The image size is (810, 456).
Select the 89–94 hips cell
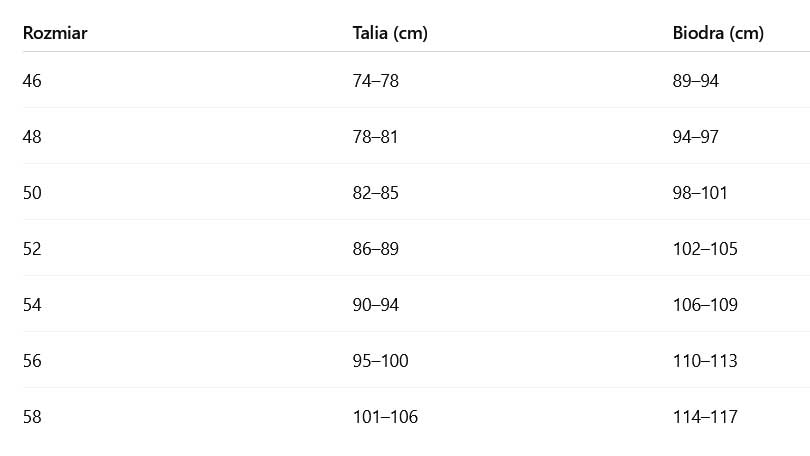coord(696,81)
